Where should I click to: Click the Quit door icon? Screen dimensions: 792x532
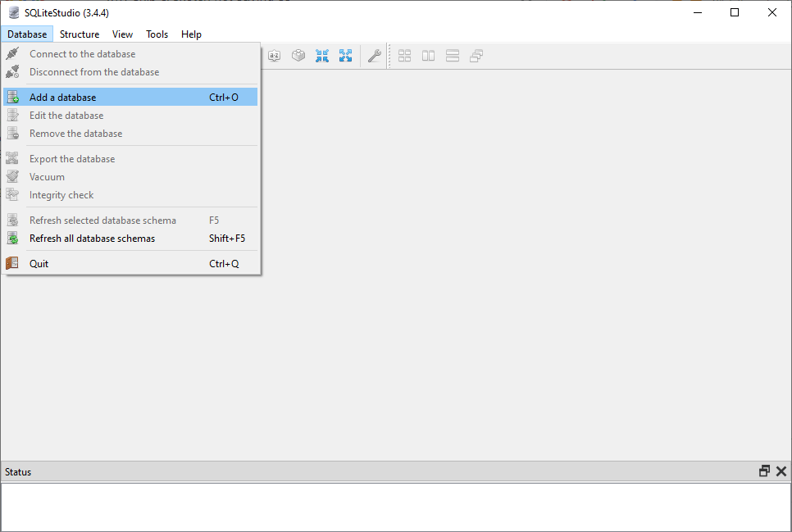point(12,263)
